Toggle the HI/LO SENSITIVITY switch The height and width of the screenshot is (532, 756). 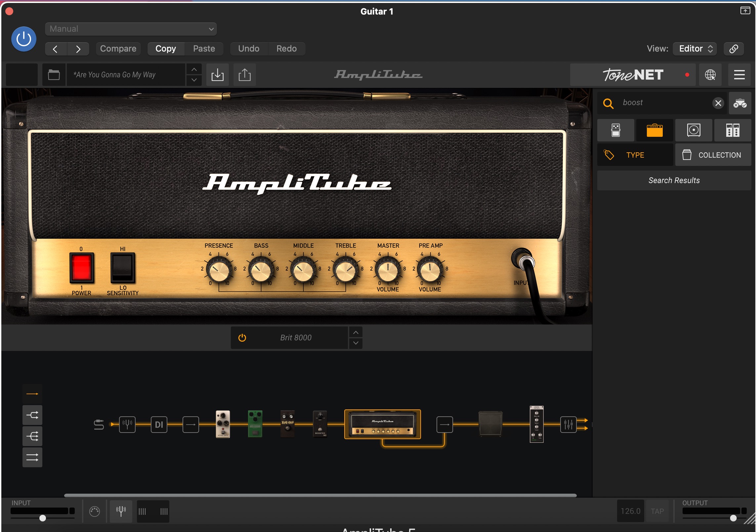tap(123, 268)
